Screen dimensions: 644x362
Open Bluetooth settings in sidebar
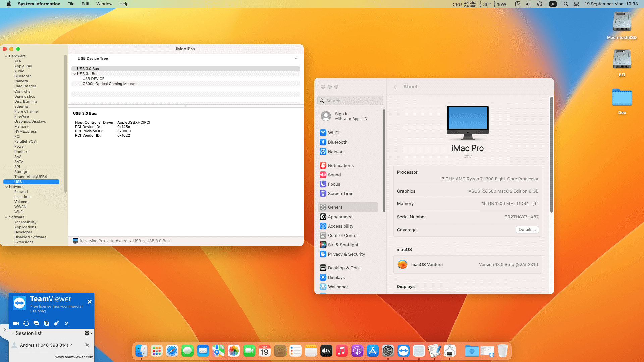337,142
